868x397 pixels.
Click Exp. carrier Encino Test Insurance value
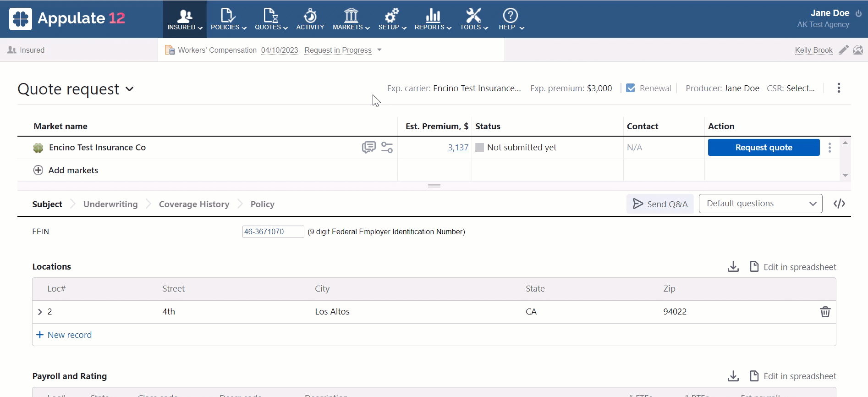tap(477, 88)
